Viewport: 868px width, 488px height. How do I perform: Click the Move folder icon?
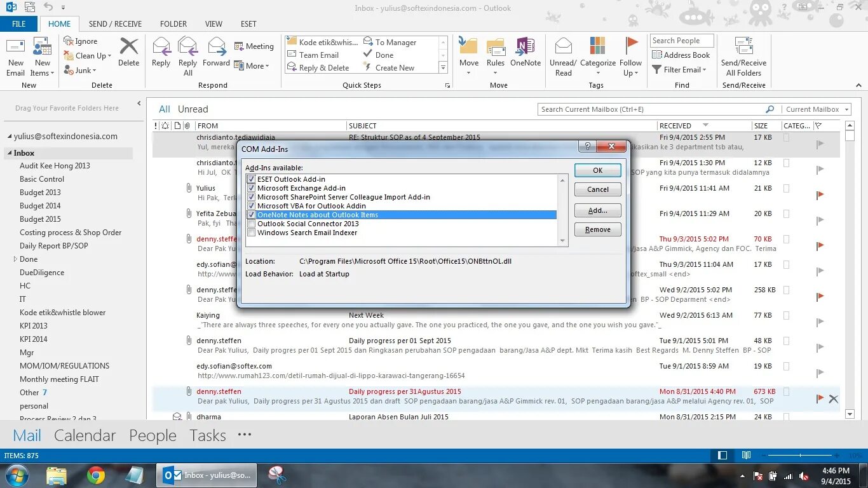(x=468, y=46)
